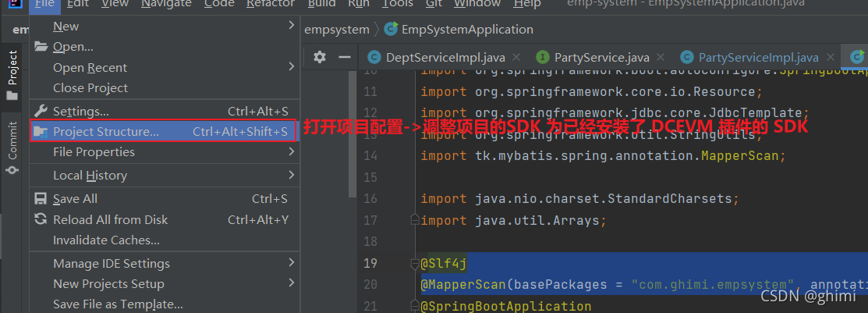Click the Save All floppy disk icon
This screenshot has width=868, height=313.
[41, 199]
